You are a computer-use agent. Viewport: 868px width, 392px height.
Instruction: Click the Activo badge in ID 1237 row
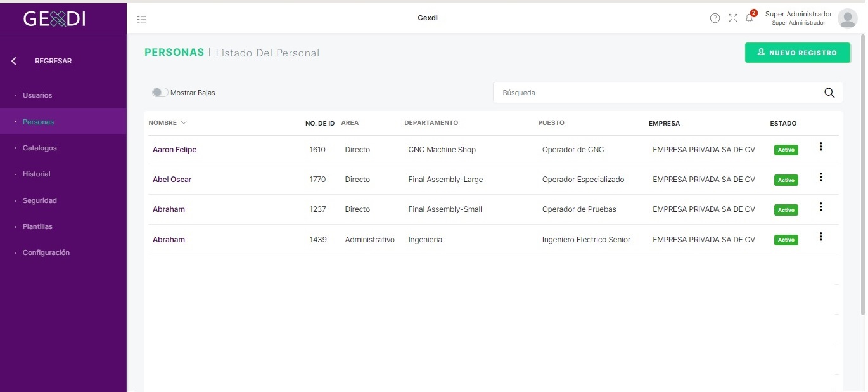click(786, 210)
